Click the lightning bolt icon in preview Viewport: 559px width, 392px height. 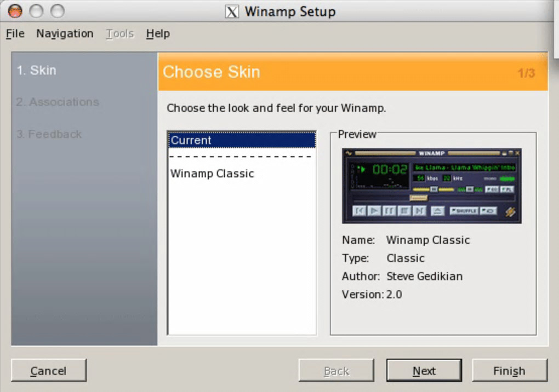point(510,212)
